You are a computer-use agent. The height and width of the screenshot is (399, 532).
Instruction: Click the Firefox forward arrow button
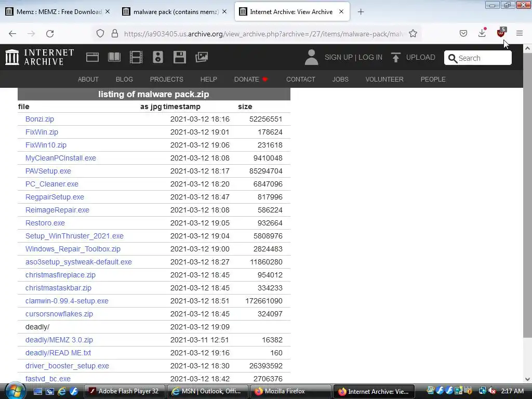pyautogui.click(x=31, y=33)
